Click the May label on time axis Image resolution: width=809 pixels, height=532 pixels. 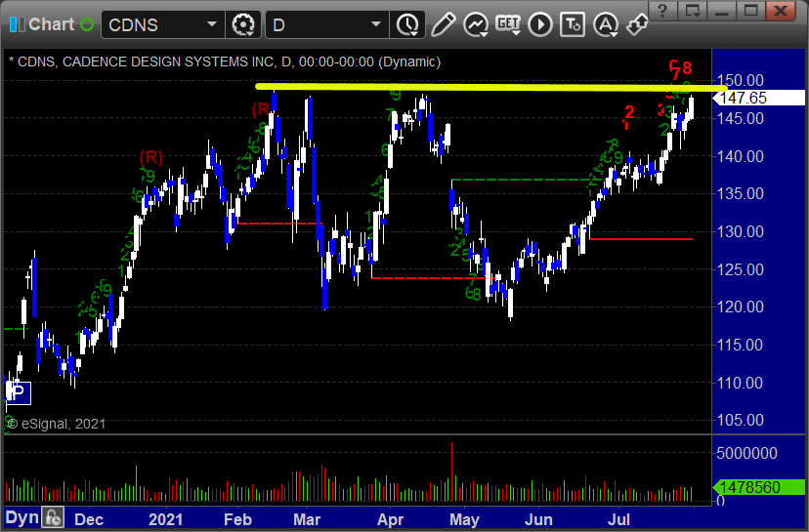coord(464,519)
